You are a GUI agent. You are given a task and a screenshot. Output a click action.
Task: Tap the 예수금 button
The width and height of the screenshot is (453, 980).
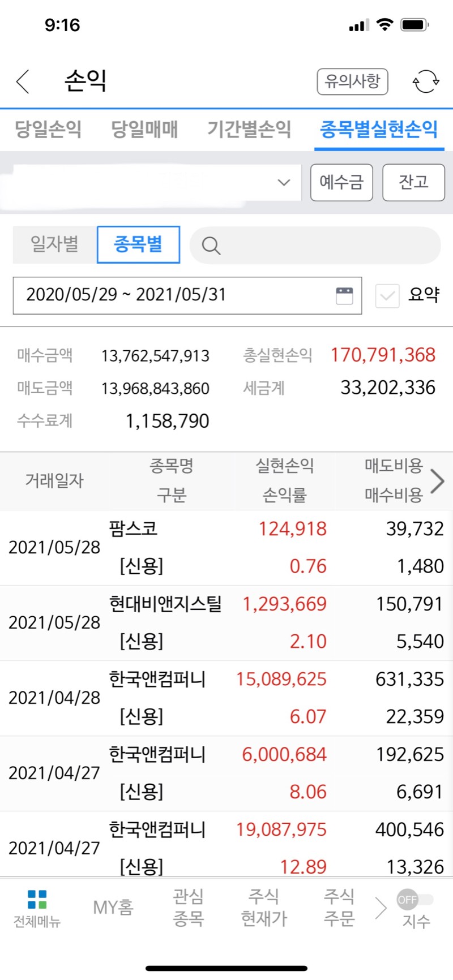(x=341, y=182)
